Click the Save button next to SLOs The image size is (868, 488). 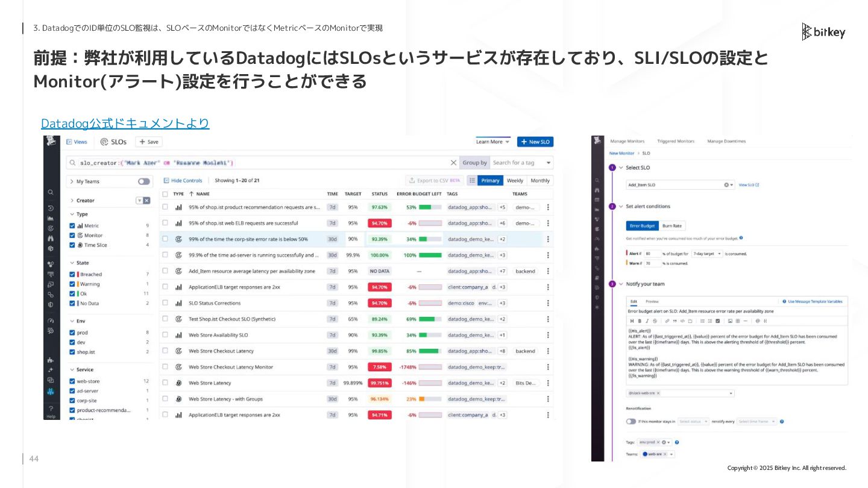(148, 142)
